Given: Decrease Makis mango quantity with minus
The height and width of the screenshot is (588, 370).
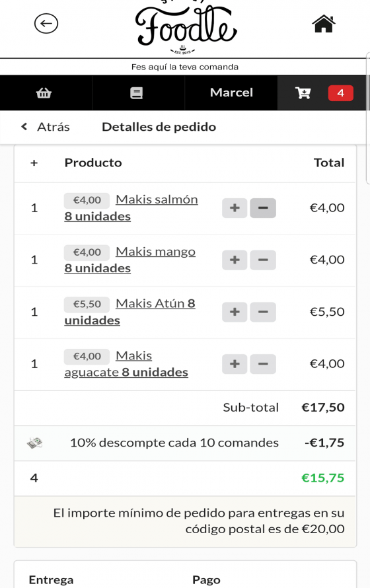Looking at the screenshot, I should pyautogui.click(x=263, y=260).
